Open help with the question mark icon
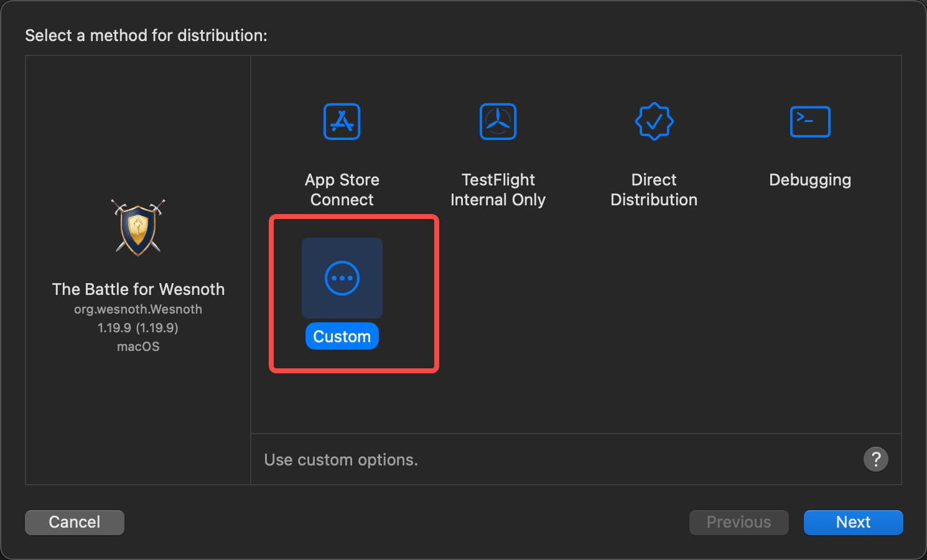This screenshot has height=560, width=927. (876, 459)
